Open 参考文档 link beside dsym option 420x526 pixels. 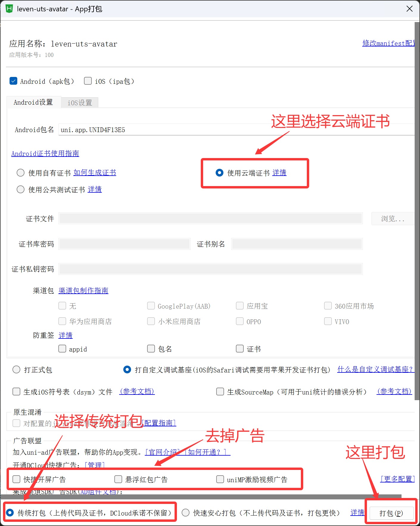[137, 391]
